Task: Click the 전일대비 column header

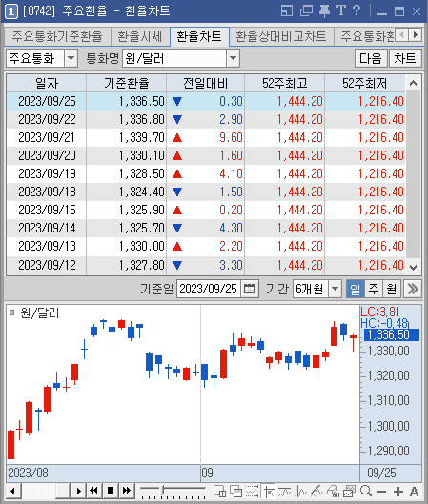Action: click(206, 83)
